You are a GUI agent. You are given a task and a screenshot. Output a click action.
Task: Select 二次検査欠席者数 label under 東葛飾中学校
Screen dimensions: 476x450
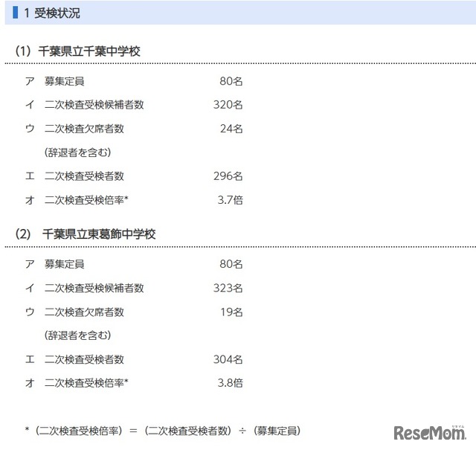click(84, 312)
